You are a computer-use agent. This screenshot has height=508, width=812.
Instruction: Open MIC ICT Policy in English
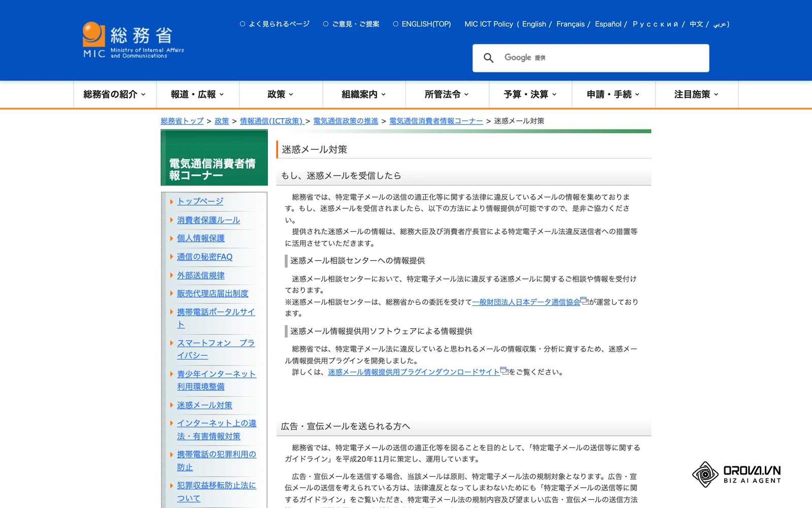pos(534,24)
